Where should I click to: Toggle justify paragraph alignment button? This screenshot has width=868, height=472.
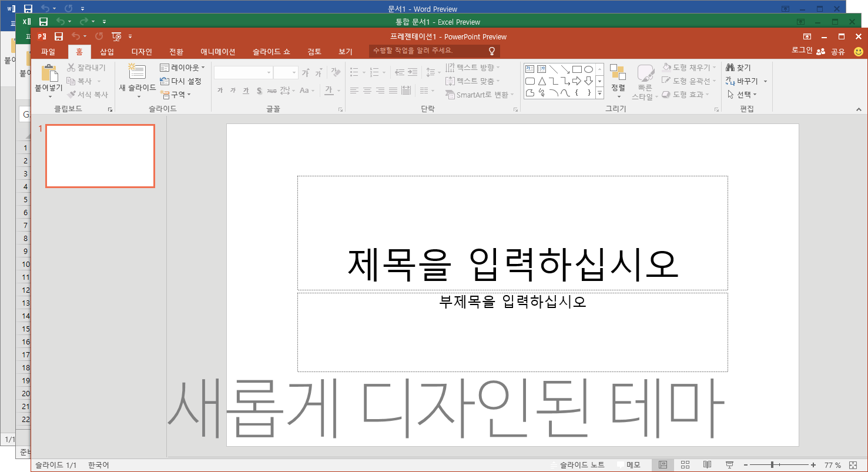[x=393, y=91]
